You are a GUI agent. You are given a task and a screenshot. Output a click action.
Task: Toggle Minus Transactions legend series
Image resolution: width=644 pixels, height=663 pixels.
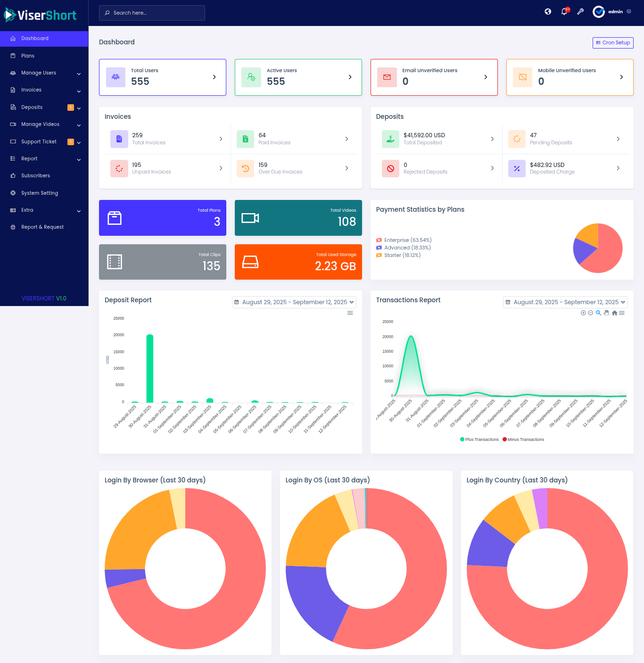523,439
